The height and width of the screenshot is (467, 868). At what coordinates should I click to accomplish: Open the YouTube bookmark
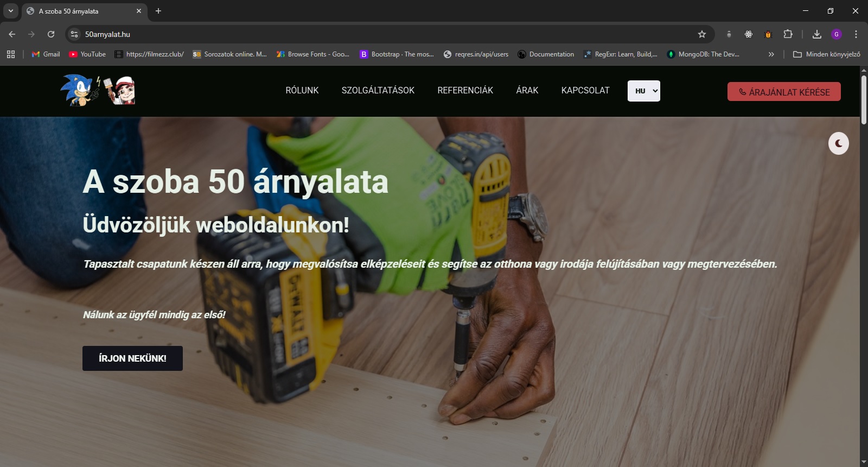(x=87, y=54)
